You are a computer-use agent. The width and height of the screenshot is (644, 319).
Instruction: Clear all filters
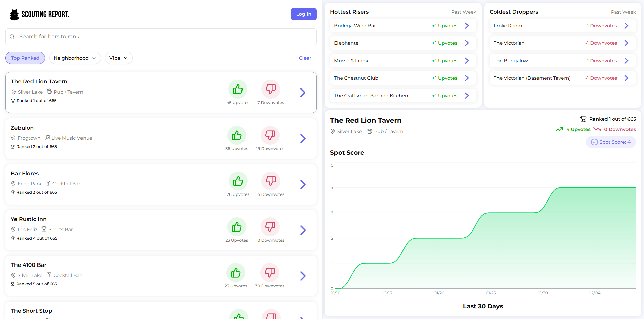pyautogui.click(x=305, y=58)
